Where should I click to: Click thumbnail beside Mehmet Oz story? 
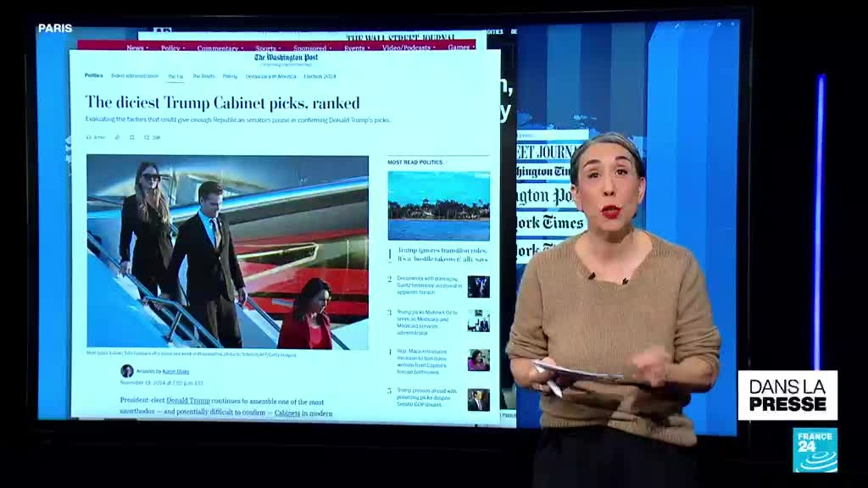pos(478,321)
